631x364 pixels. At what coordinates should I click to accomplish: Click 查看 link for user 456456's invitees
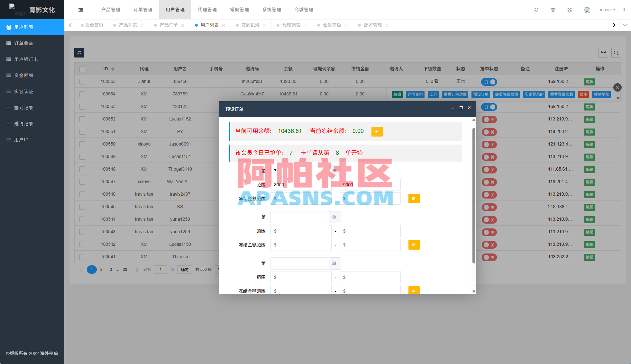[435, 81]
